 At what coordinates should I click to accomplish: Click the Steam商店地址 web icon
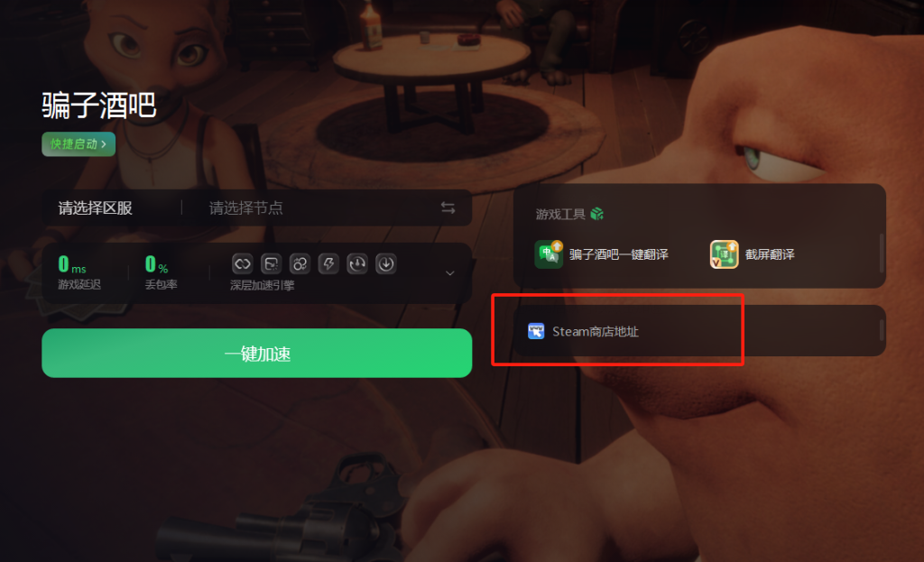click(536, 331)
